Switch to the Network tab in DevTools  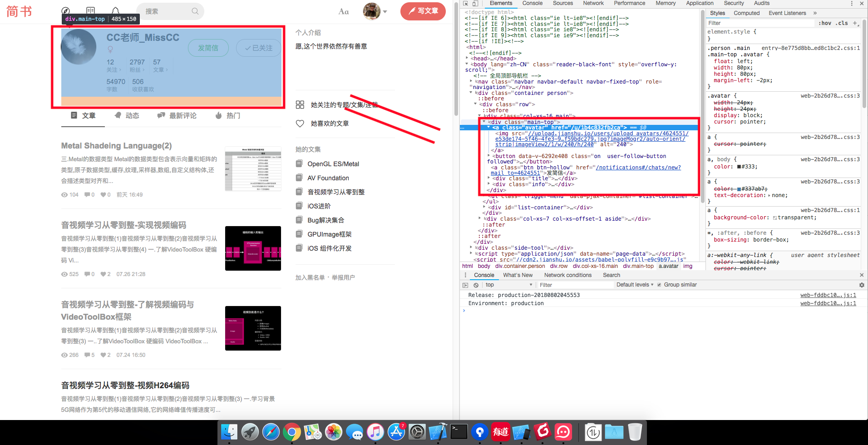pos(593,3)
